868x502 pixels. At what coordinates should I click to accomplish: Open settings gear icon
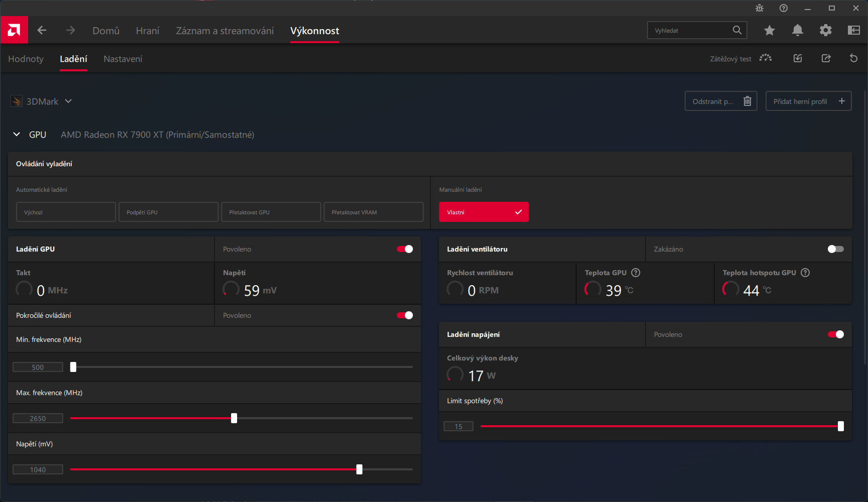[x=825, y=31]
